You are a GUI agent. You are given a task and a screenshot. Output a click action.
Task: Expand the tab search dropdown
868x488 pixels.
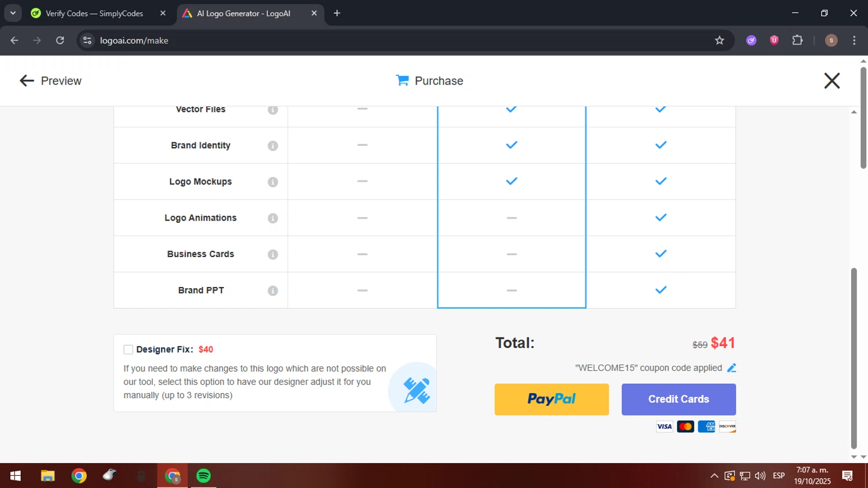click(x=13, y=13)
